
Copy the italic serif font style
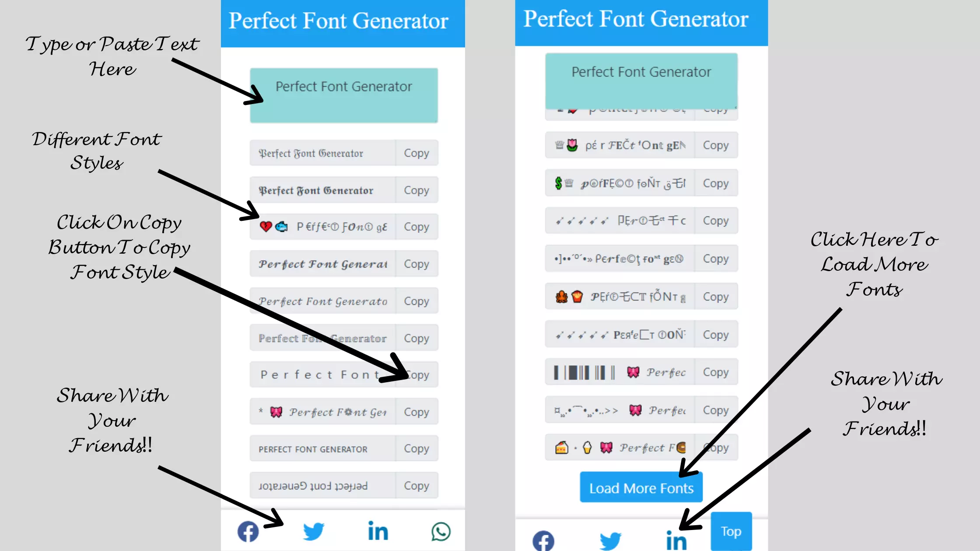coord(416,301)
